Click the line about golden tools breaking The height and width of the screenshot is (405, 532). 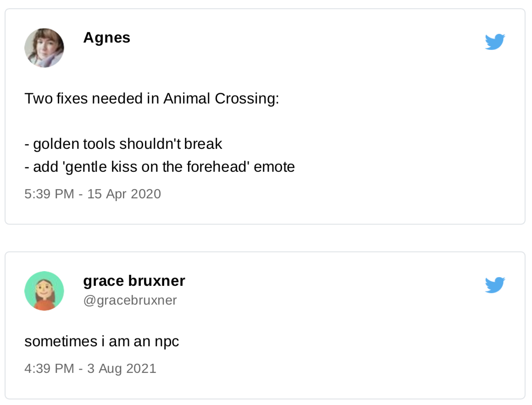tap(123, 143)
